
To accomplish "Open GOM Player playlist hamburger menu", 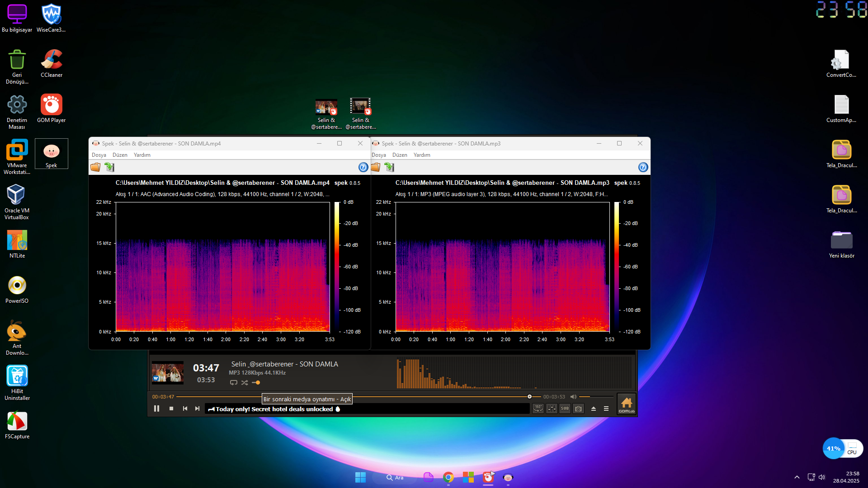I will tap(606, 408).
